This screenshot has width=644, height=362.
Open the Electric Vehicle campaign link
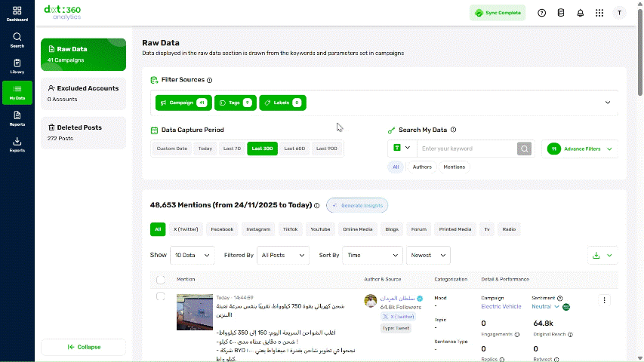pos(501,307)
